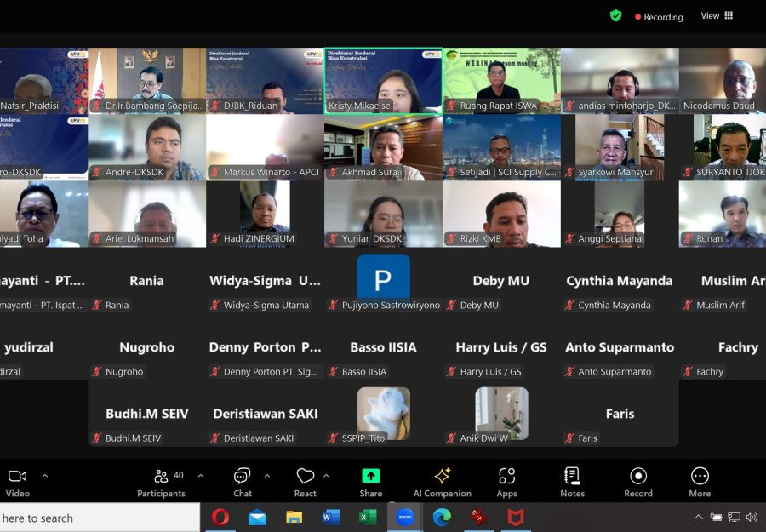The image size is (766, 532).
Task: Open Microsoft Edge from the taskbar
Action: (x=442, y=518)
